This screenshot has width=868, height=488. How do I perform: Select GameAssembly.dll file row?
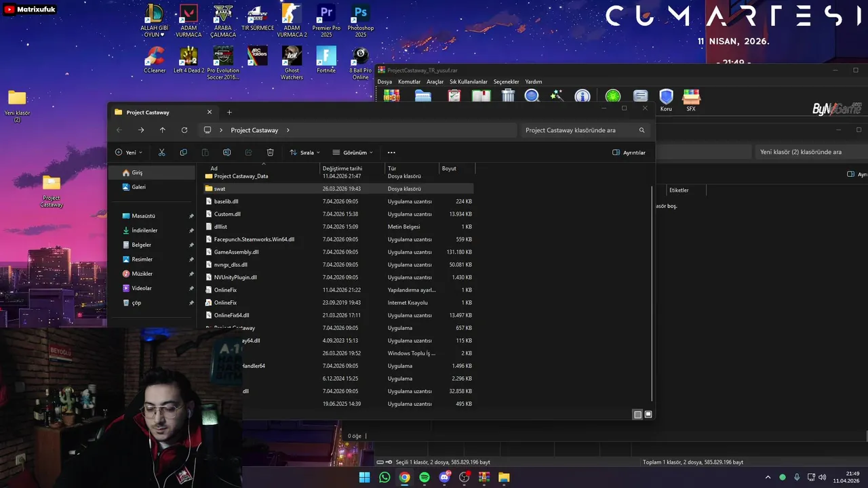click(x=338, y=252)
